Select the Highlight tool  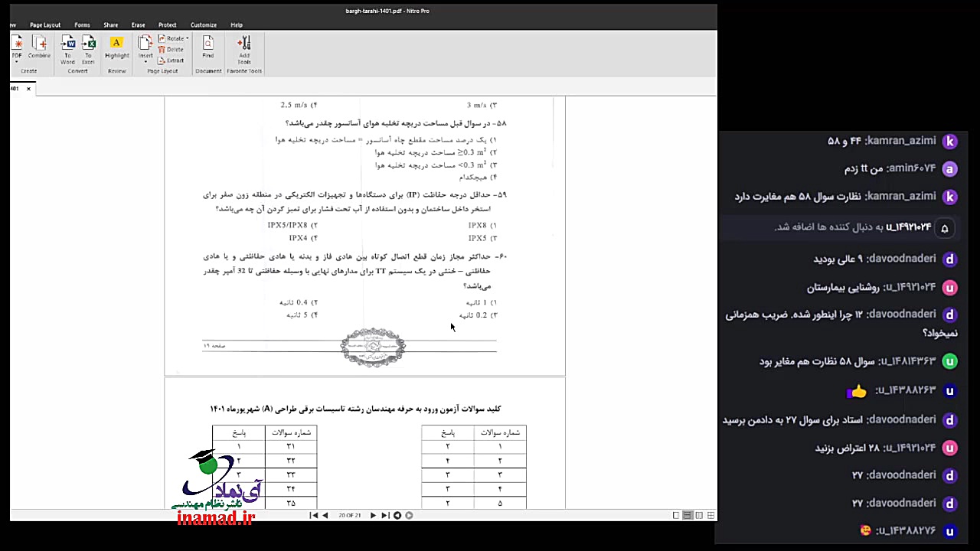pos(116,44)
